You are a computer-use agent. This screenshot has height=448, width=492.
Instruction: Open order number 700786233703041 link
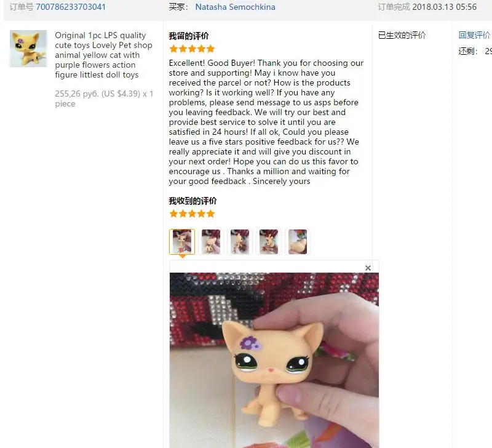(x=71, y=7)
